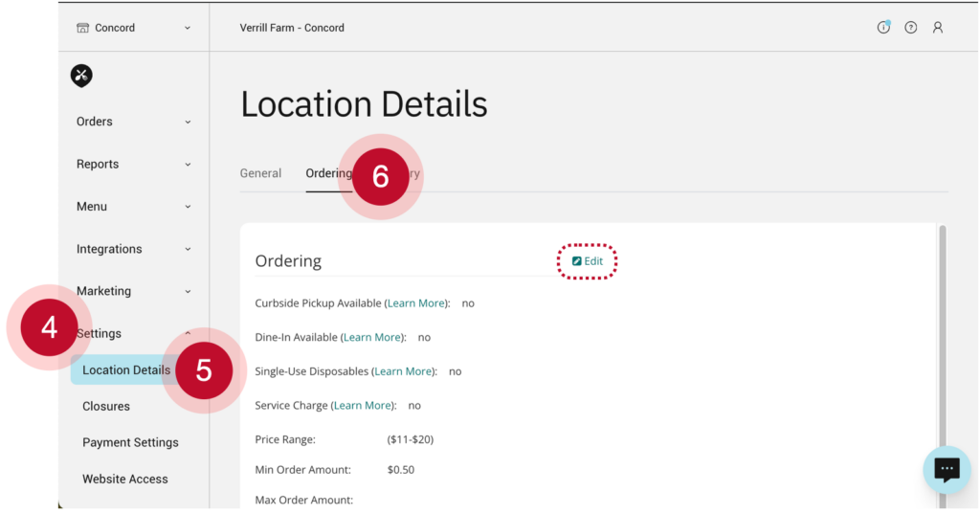Click the pencil Edit icon for Ordering

[577, 261]
